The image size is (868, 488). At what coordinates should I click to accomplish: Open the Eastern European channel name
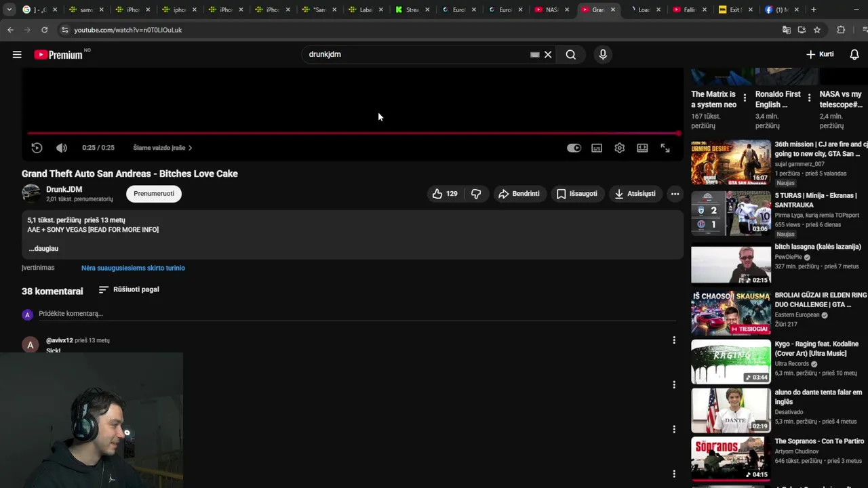point(797,315)
